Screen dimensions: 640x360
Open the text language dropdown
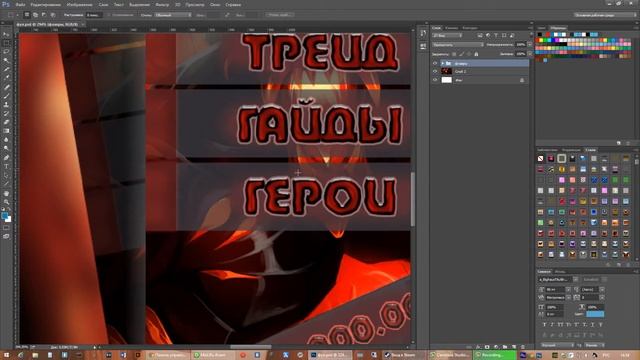point(557,345)
